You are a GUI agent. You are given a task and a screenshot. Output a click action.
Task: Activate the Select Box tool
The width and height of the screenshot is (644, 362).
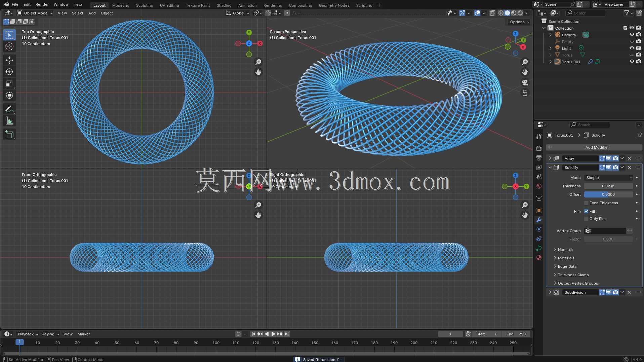pos(9,35)
